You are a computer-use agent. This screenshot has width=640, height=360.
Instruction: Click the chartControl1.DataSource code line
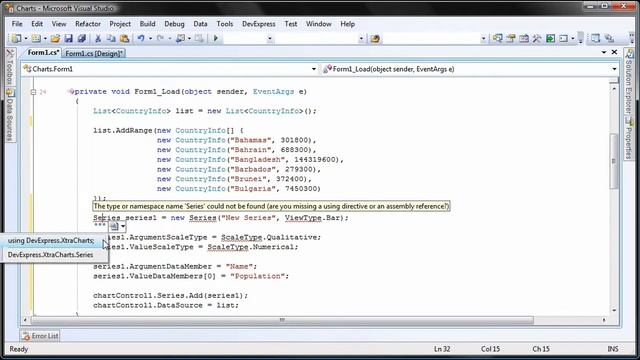tap(166, 305)
